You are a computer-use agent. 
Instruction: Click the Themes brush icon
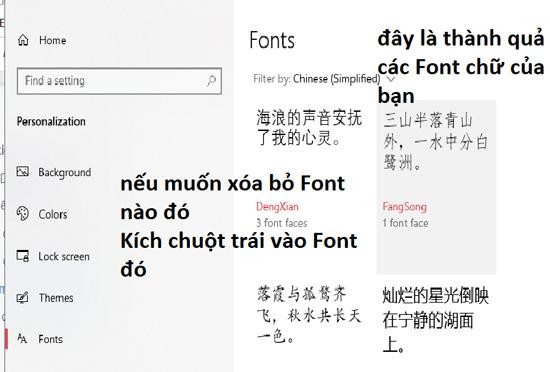(22, 297)
